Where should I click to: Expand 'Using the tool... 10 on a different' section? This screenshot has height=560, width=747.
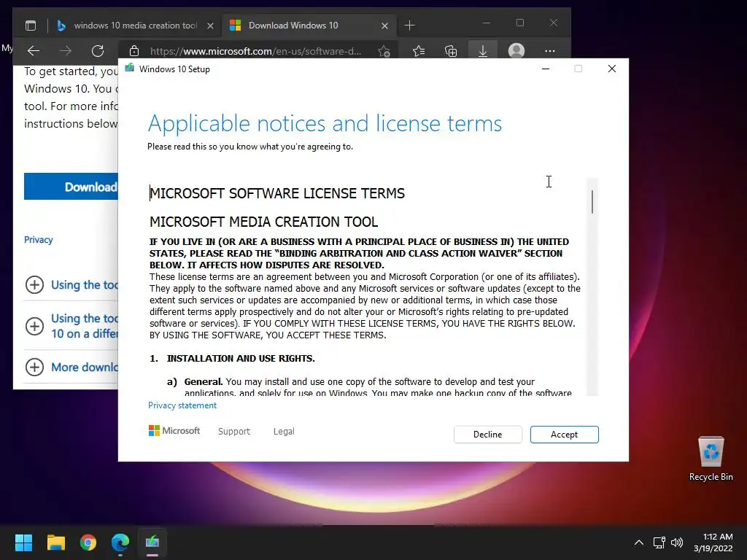[x=71, y=326]
